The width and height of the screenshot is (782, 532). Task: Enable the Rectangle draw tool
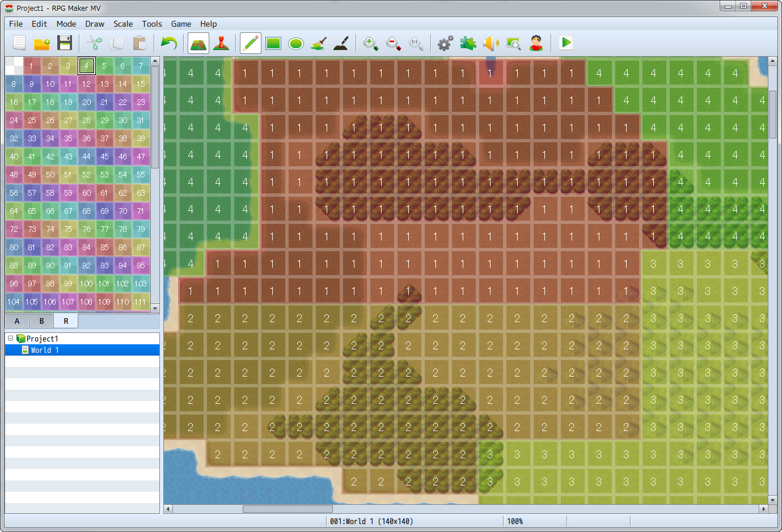pos(273,43)
